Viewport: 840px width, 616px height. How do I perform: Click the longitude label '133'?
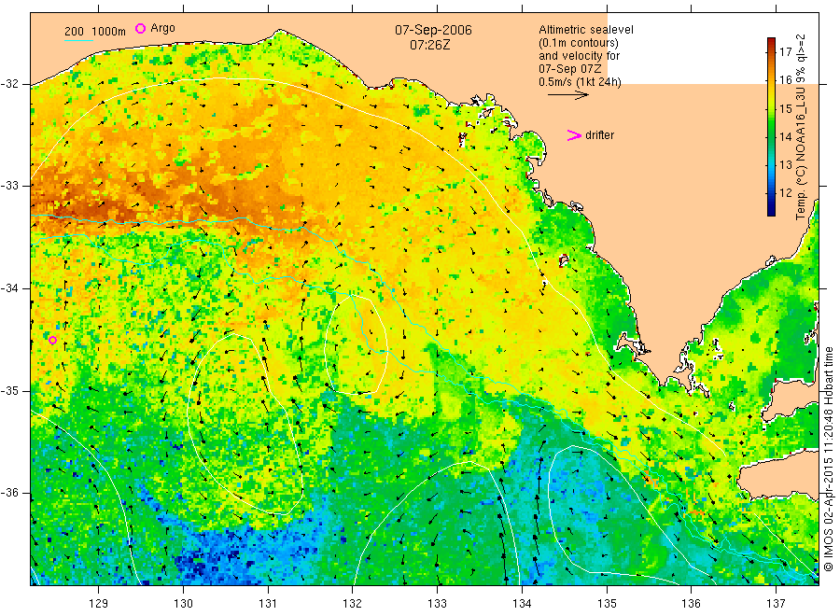437,604
